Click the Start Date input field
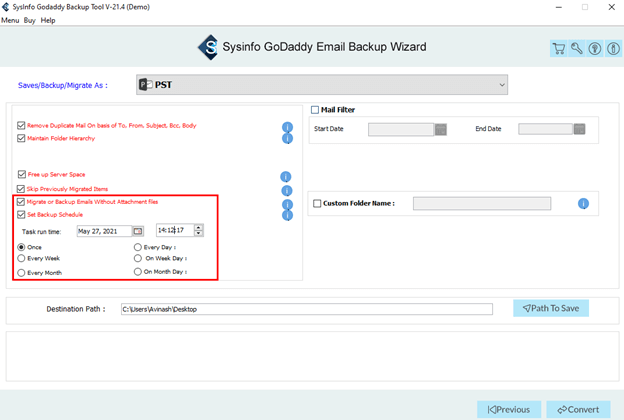 click(401, 129)
